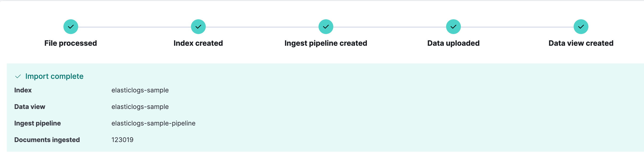
Task: Click the Documents ingested field label
Action: click(47, 140)
